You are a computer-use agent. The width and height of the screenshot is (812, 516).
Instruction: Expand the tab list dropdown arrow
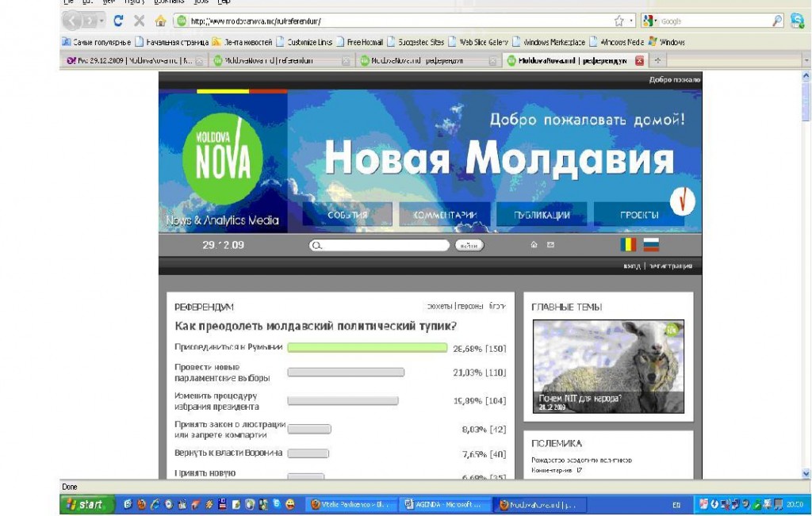point(806,60)
